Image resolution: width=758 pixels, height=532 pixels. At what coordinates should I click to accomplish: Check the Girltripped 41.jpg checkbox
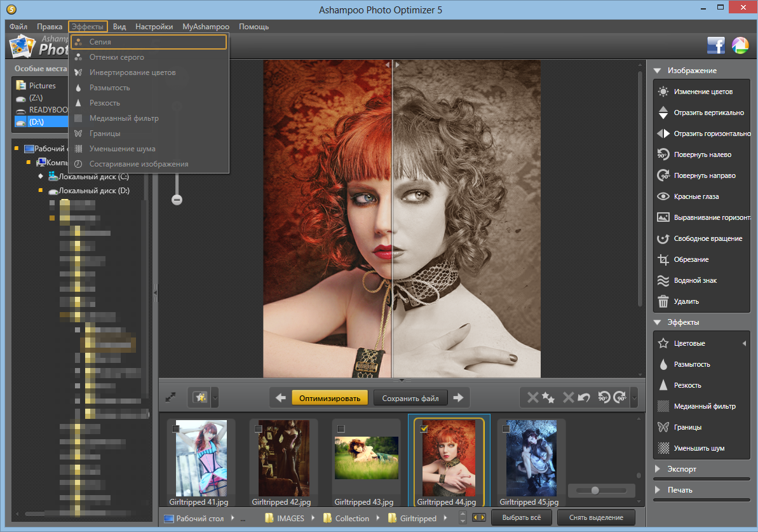176,429
